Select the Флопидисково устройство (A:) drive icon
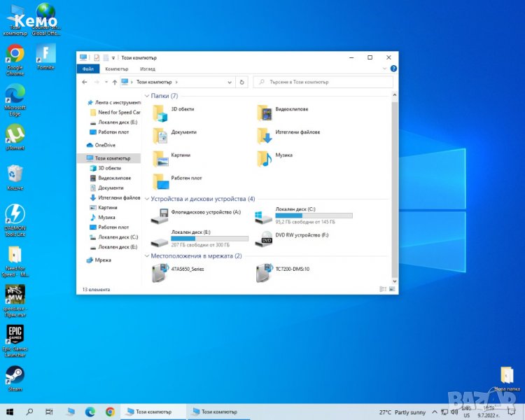Viewport: 525px width, 420px height. coord(160,216)
